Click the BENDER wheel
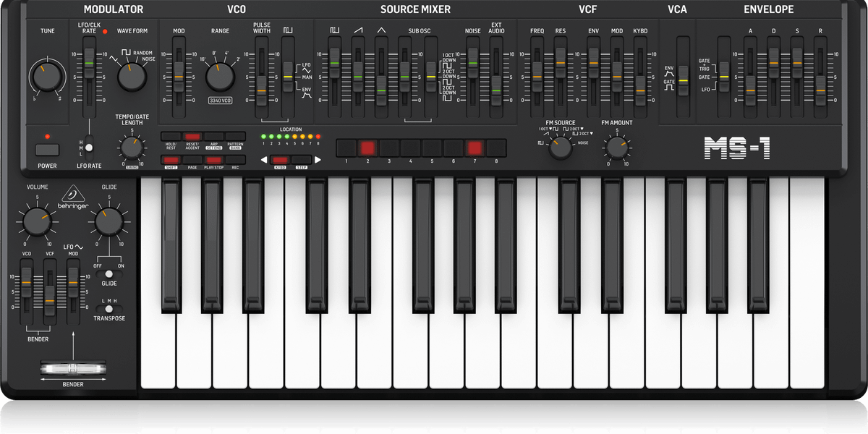The width and height of the screenshot is (868, 434). coord(72,369)
